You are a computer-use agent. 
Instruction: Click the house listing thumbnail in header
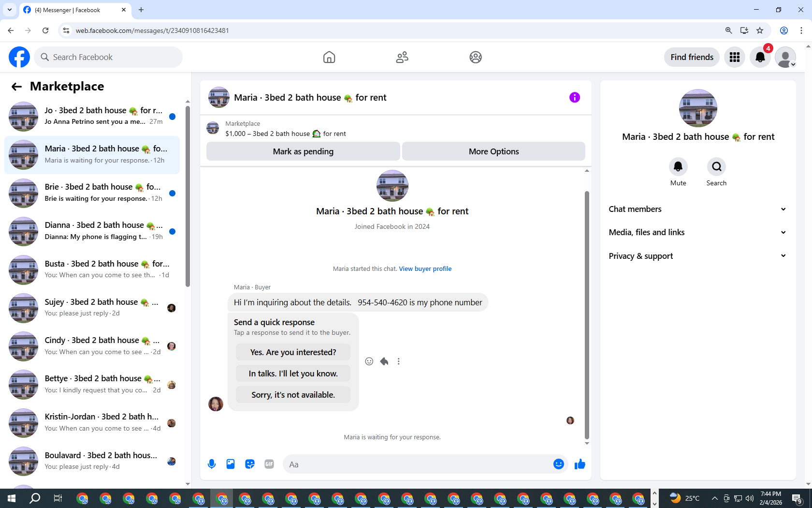tap(219, 97)
